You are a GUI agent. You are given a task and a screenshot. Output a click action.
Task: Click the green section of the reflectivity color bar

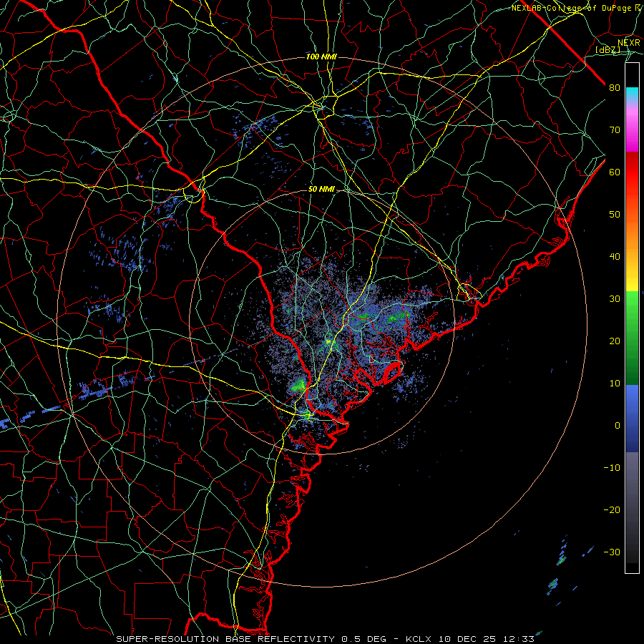(x=632, y=338)
